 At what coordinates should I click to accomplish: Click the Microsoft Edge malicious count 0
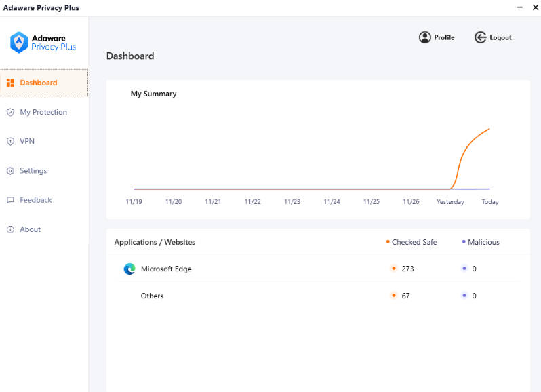(474, 269)
